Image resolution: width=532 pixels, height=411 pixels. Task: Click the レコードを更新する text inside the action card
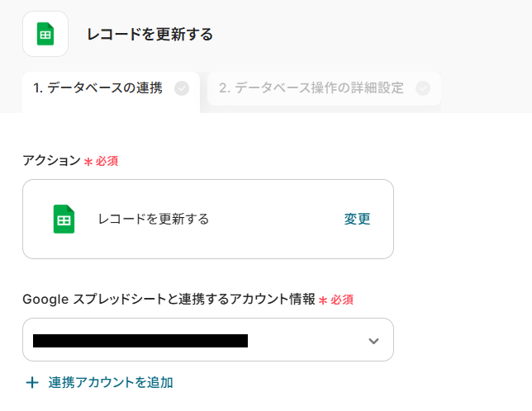tap(154, 220)
